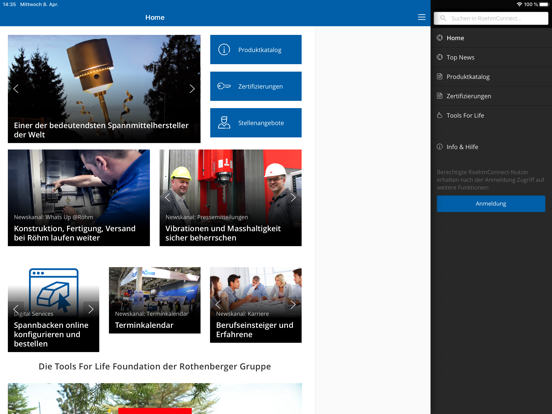Open the blue Stellenangebote tile
This screenshot has width=552, height=414.
[256, 123]
